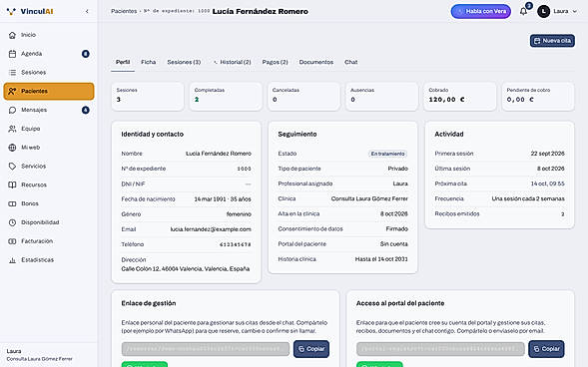Click the Equipo team icon
The height and width of the screenshot is (367, 588).
pos(12,129)
